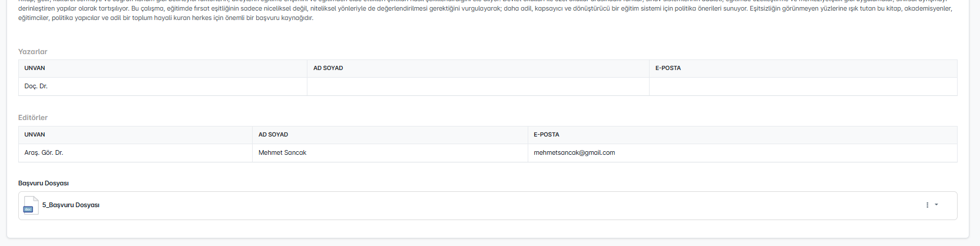Click UNVAN header in the Editörler table
Viewport: 980px width, 246px height.
click(x=35, y=135)
